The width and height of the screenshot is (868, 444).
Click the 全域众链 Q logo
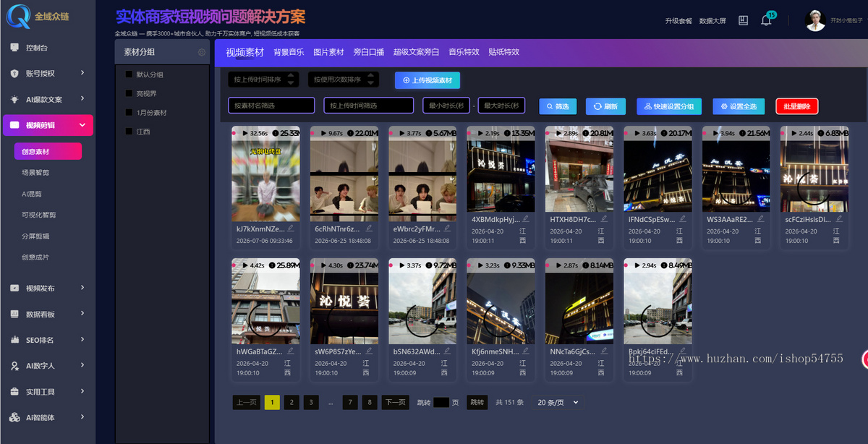point(18,16)
